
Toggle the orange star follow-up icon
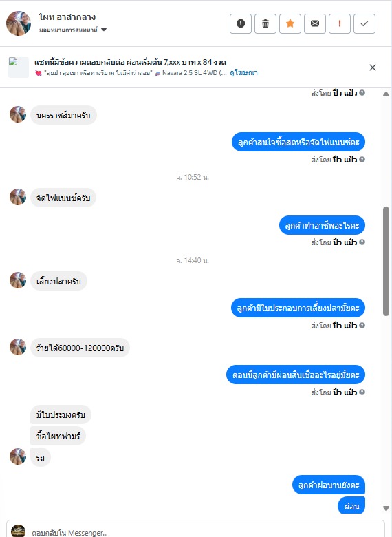coord(290,23)
